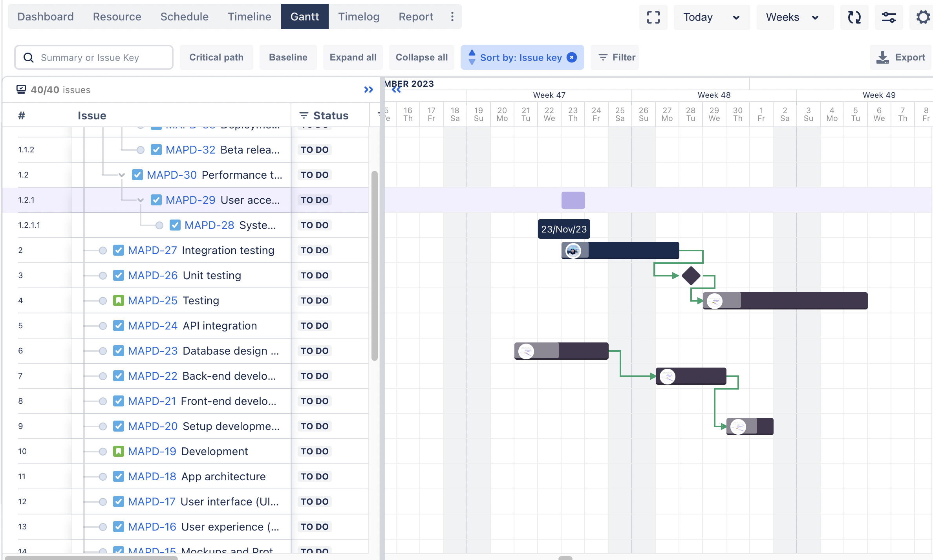Viewport: 933px width, 560px height.
Task: Enter fullscreen mode via the expand icon
Action: point(653,17)
